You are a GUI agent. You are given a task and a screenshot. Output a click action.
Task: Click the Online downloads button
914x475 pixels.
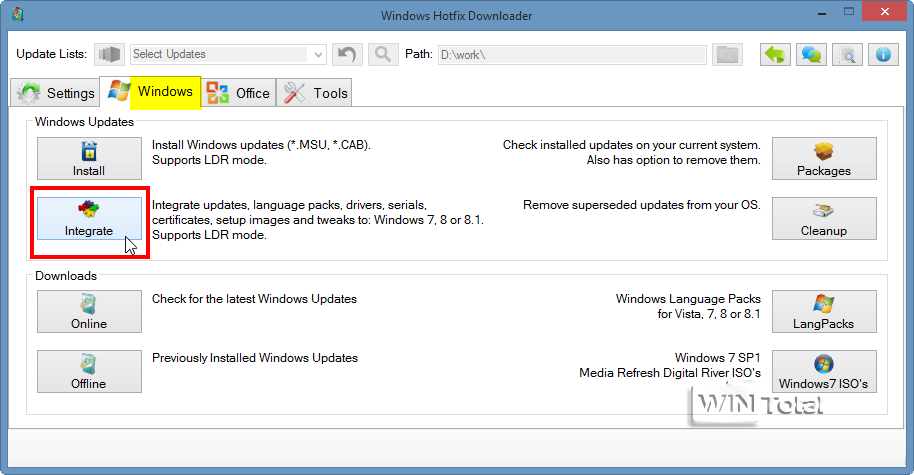[x=89, y=312]
